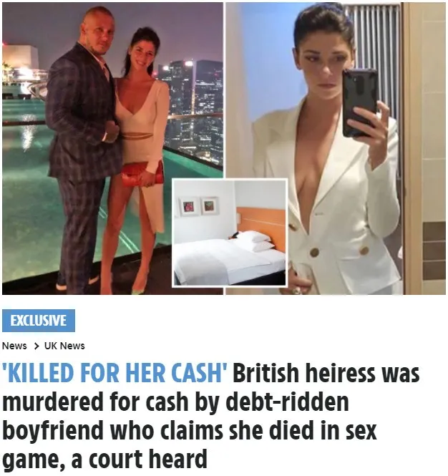The image size is (448, 476).
Task: Click headline ending 'game, a court heard'
Action: pyautogui.click(x=104, y=459)
